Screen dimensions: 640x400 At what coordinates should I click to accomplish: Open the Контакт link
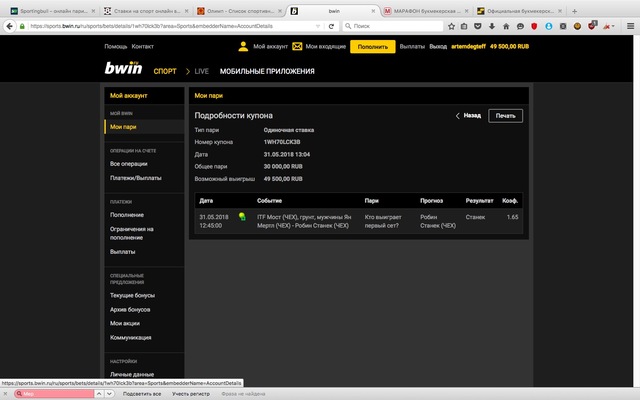142,47
